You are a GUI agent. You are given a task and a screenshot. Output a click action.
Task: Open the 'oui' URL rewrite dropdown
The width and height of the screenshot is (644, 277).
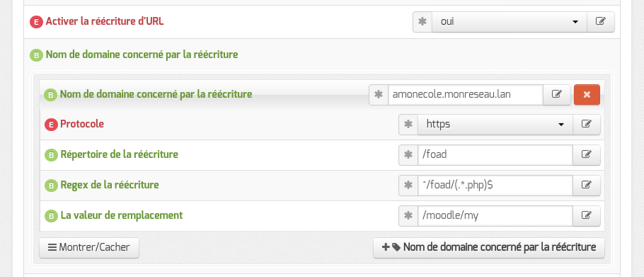510,22
